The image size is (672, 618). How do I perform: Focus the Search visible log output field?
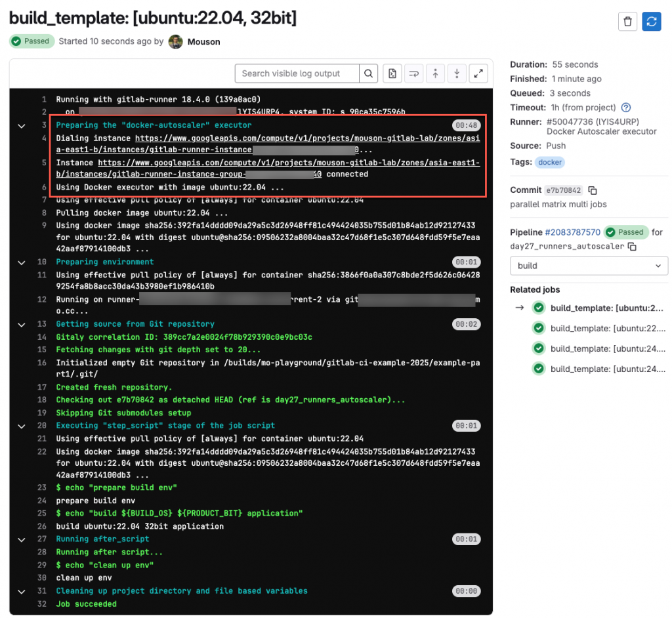(297, 73)
